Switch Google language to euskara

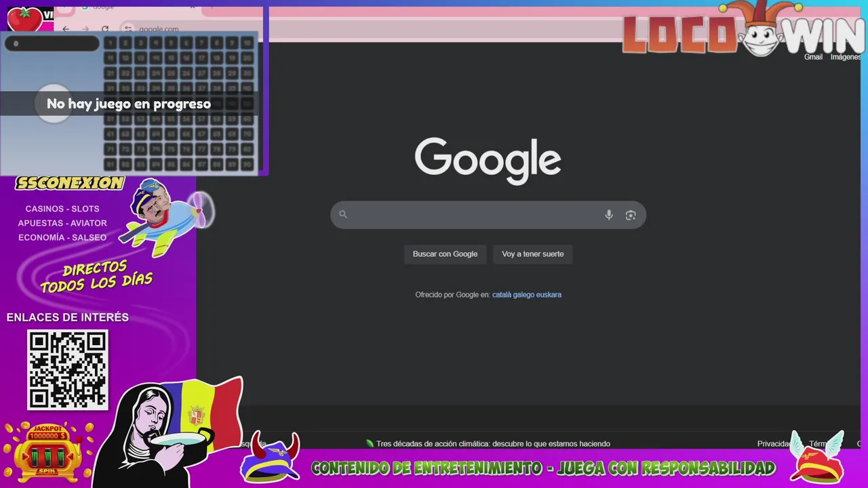[x=549, y=295]
